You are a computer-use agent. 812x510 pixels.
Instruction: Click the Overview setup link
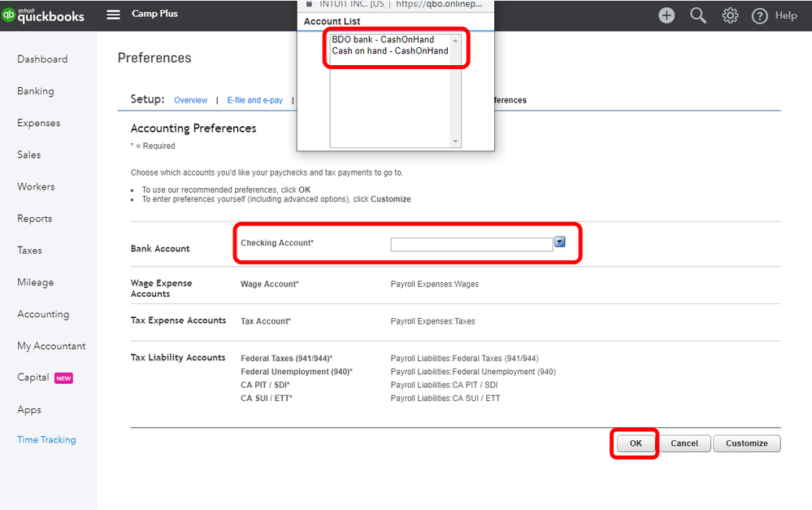tap(190, 100)
